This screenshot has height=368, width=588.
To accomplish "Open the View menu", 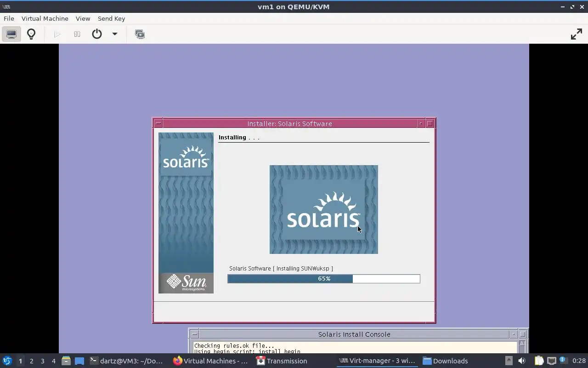I will [x=83, y=18].
